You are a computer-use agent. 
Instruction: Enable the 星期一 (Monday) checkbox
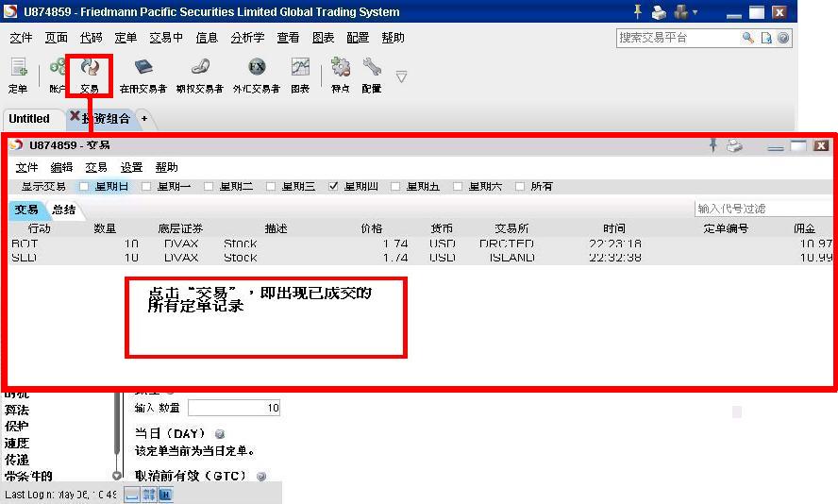click(x=146, y=187)
